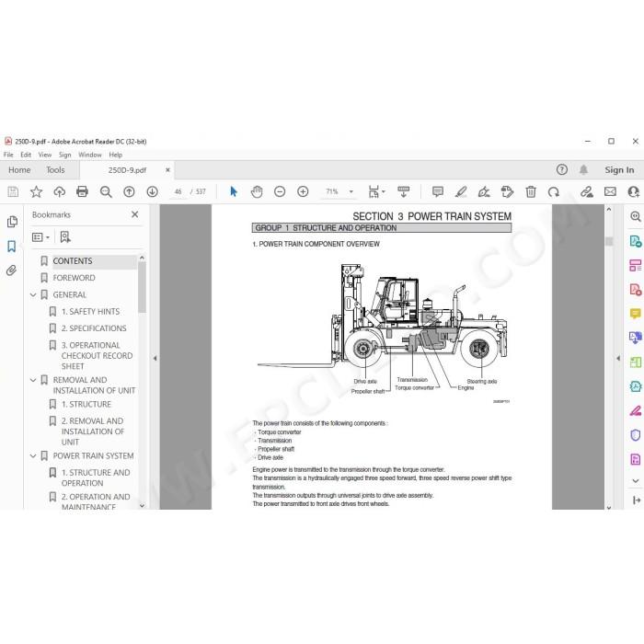Expand the right tools pane
644x644 pixels.
click(637, 500)
